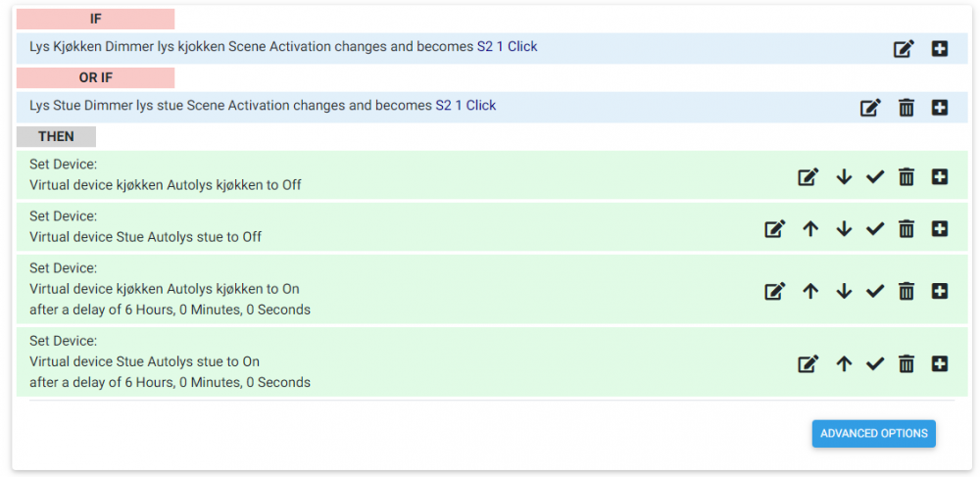Toggle checkmark on Autolys stue Off action
This screenshot has width=980, height=477.
[875, 228]
